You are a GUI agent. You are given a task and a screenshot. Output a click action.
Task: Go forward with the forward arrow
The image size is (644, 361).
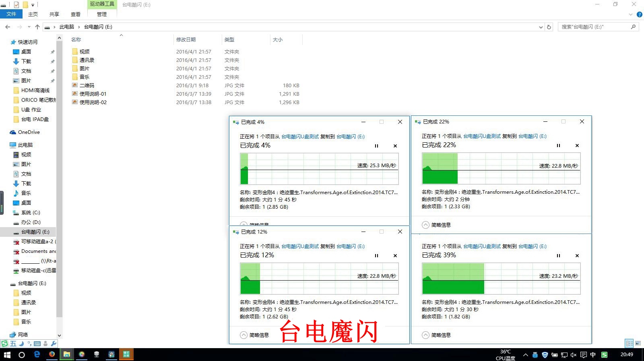coord(19,27)
